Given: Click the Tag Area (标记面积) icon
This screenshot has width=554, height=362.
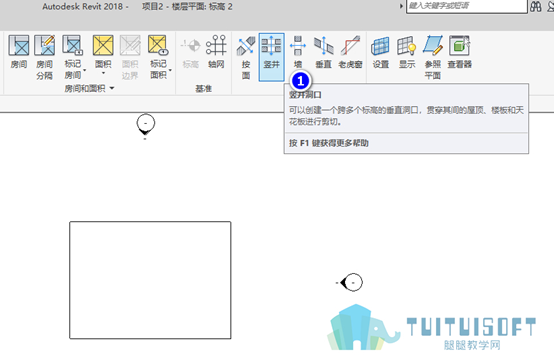Looking at the screenshot, I should coord(158,46).
